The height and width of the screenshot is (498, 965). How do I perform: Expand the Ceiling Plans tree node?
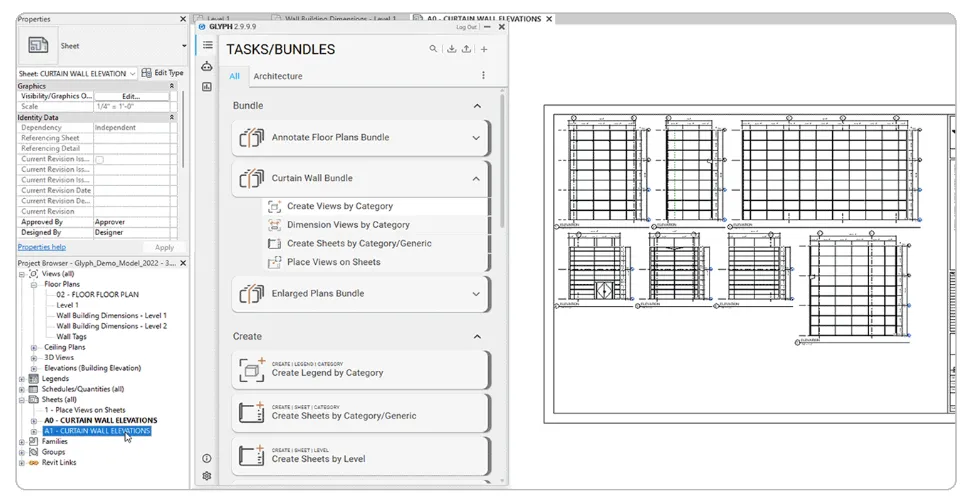(x=34, y=347)
